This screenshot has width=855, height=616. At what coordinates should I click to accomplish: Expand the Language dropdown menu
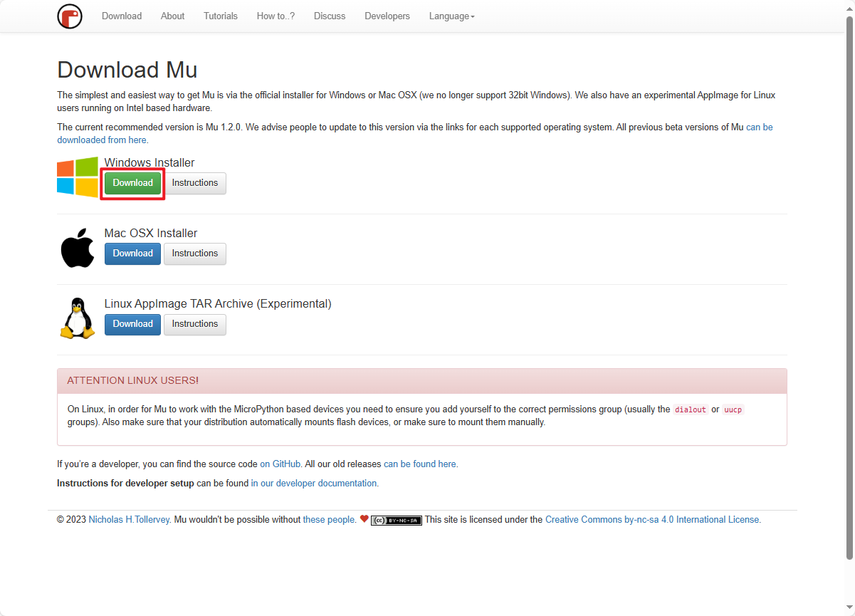click(x=451, y=16)
